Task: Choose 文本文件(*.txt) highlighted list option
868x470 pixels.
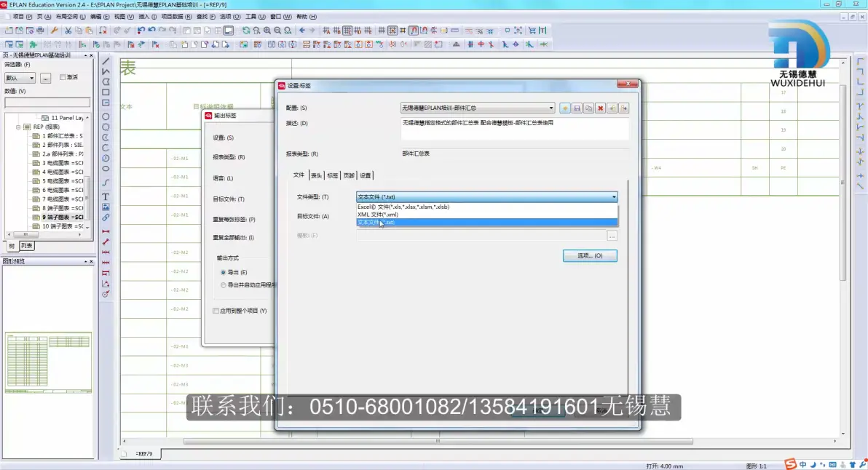Action: (486, 223)
